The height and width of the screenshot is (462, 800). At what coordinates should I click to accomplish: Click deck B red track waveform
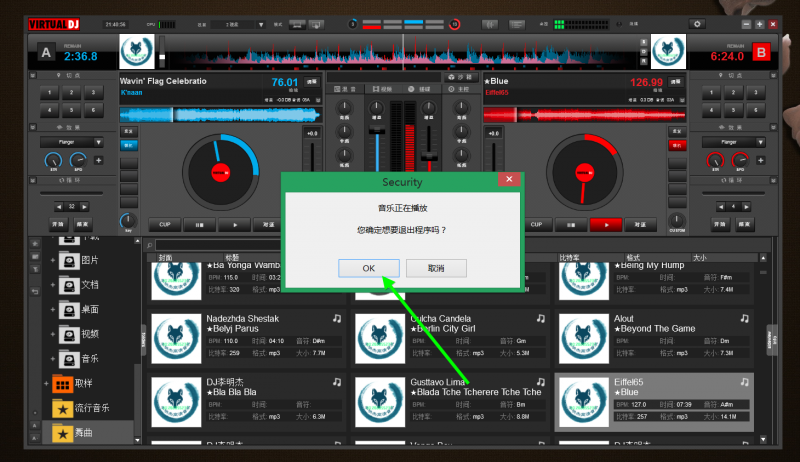click(x=584, y=115)
